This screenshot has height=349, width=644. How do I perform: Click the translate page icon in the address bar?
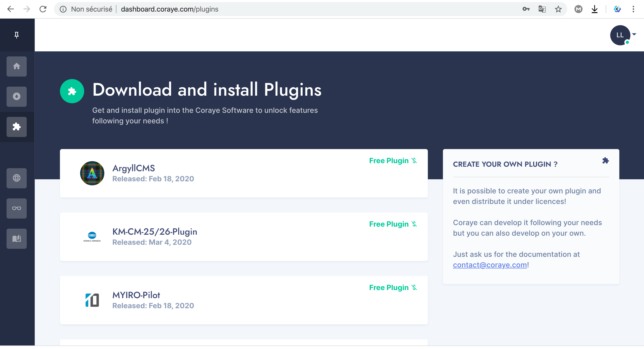(x=542, y=9)
